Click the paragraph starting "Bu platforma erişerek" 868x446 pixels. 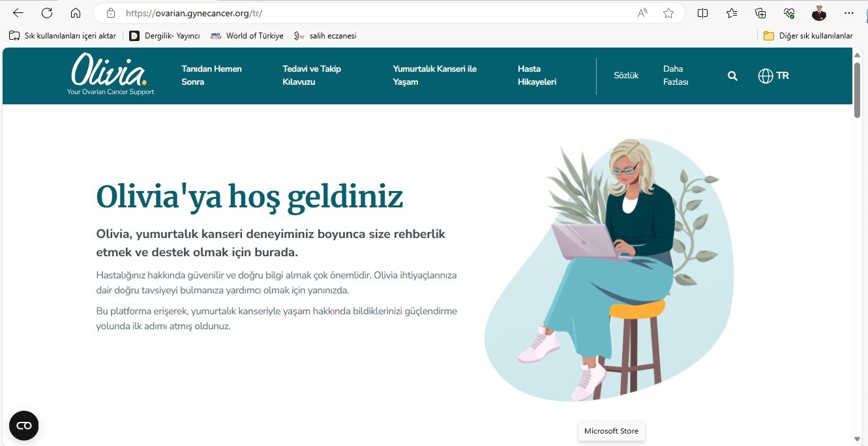(277, 318)
